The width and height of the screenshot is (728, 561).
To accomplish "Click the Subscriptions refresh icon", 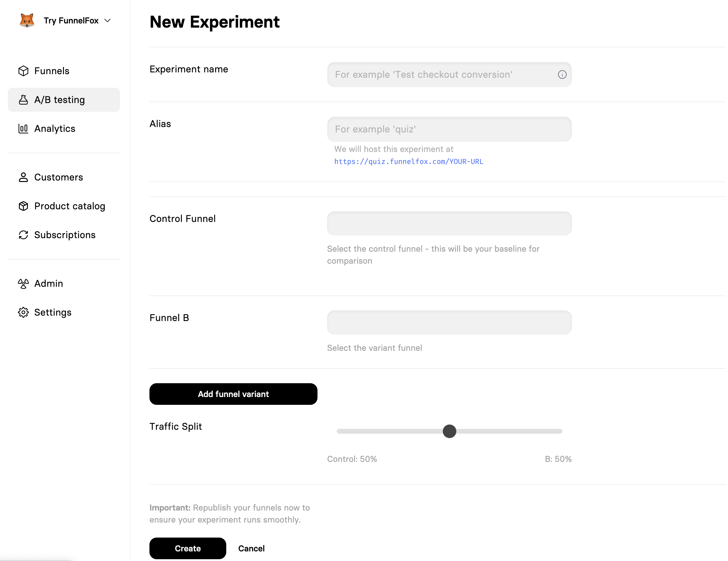I will [23, 235].
